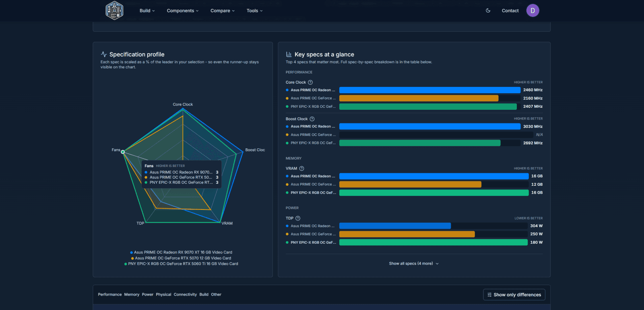This screenshot has height=310, width=644.
Task: Toggle Asus Radeon RX 9070 XT legend entry
Action: click(x=181, y=253)
